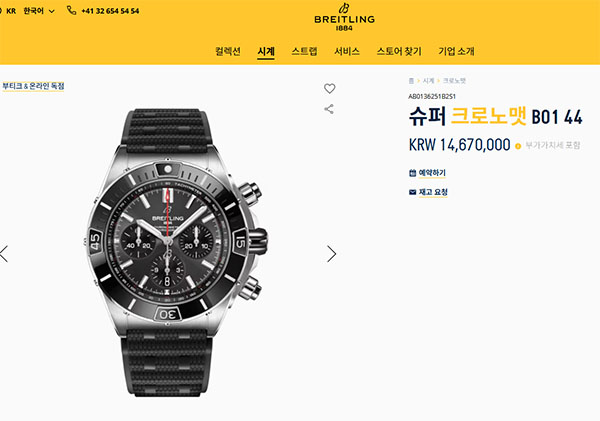Screen dimensions: 600x421
Task: Show next watch image with right arrow
Action: tap(331, 254)
